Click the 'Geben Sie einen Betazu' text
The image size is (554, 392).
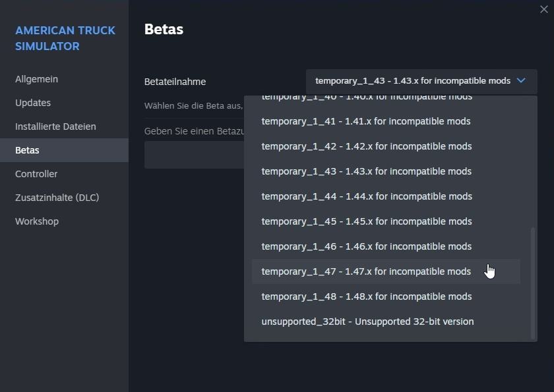pos(194,131)
